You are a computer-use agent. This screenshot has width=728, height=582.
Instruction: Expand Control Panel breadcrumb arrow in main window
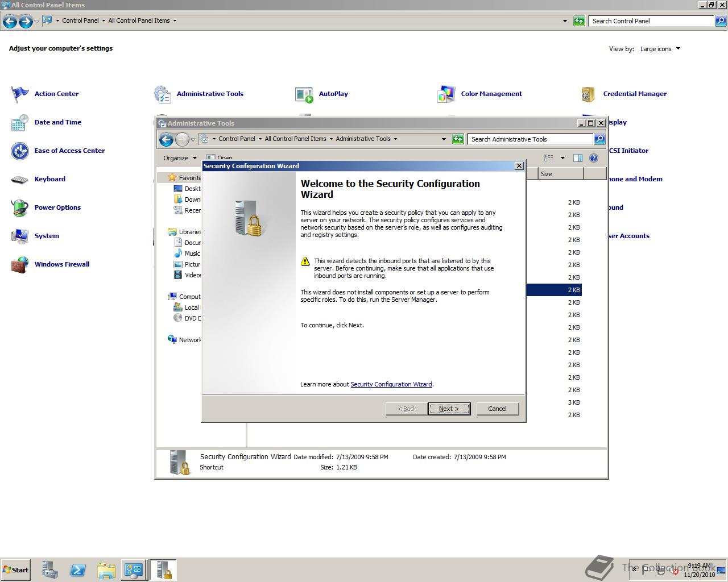(x=104, y=20)
